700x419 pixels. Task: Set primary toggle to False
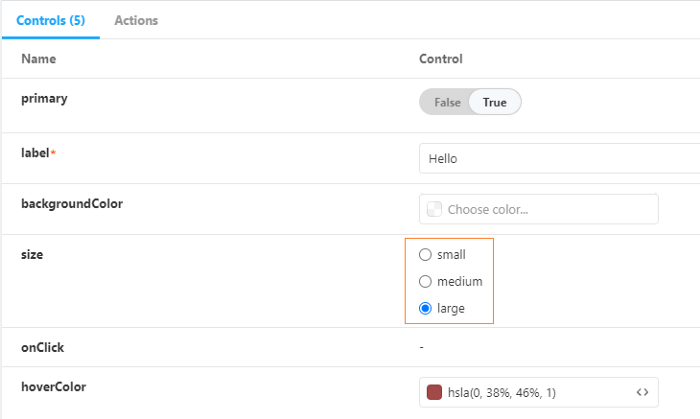pyautogui.click(x=447, y=102)
